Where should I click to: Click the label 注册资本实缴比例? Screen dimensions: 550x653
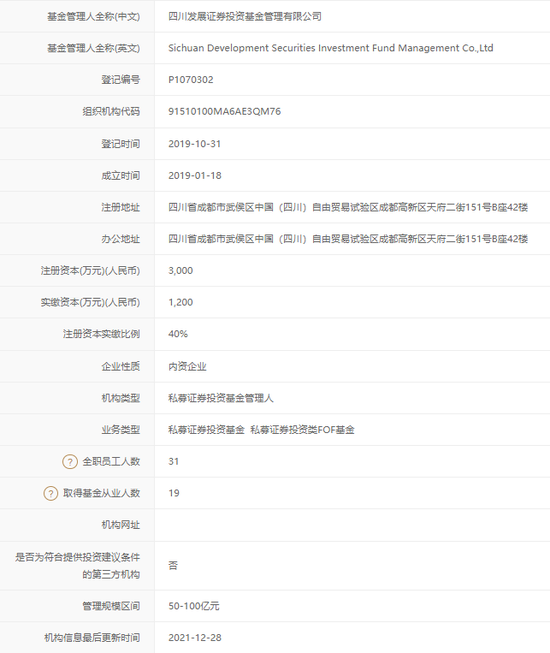point(102,334)
